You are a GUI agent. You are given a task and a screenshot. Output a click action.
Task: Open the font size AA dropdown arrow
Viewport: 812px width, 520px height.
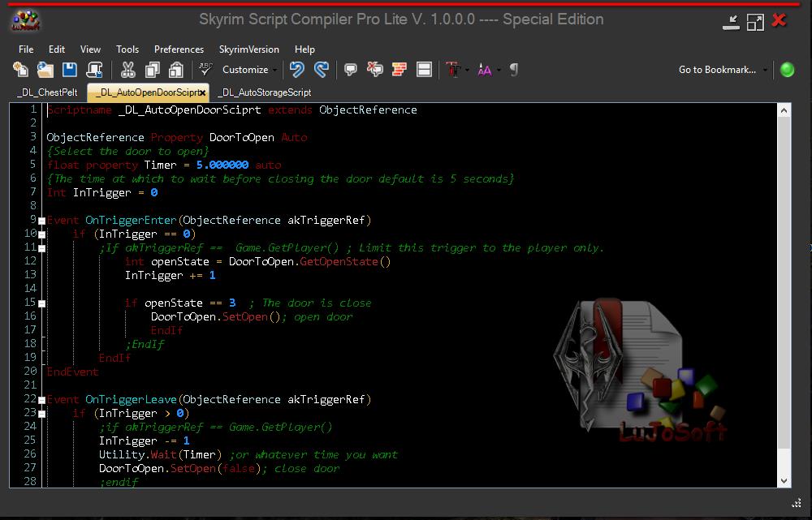pyautogui.click(x=499, y=70)
